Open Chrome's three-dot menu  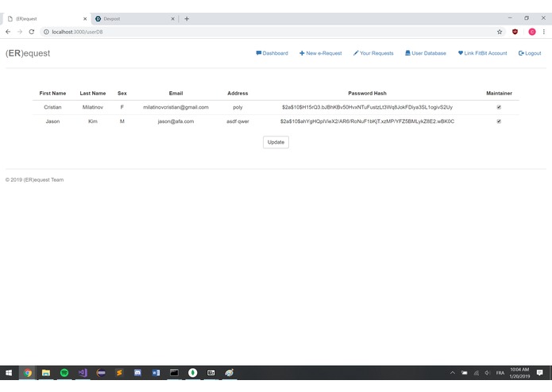pos(544,32)
